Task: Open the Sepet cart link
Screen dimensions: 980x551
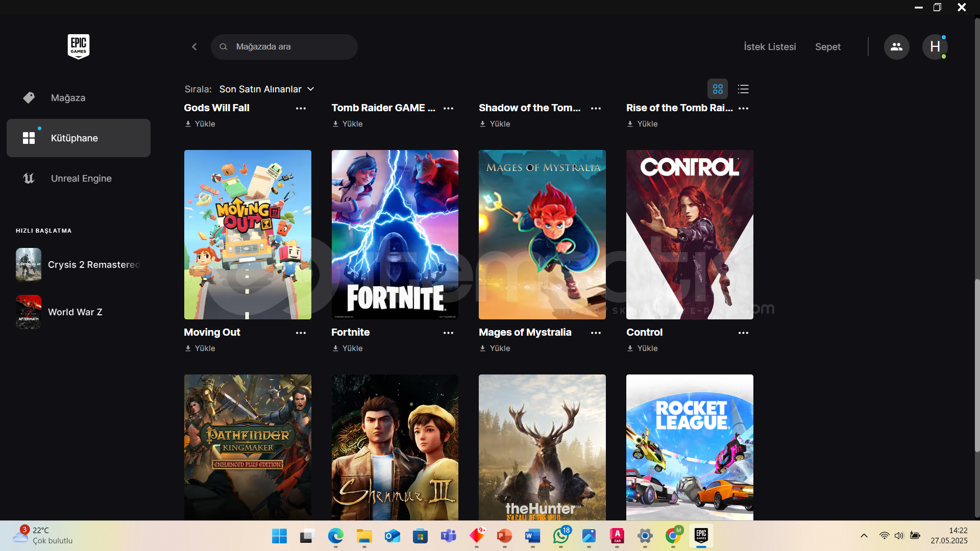Action: tap(827, 47)
